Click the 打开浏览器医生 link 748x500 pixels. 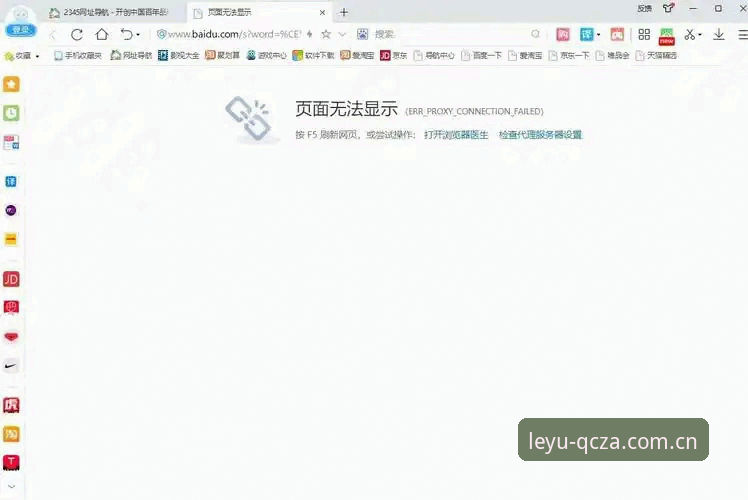pyautogui.click(x=456, y=135)
